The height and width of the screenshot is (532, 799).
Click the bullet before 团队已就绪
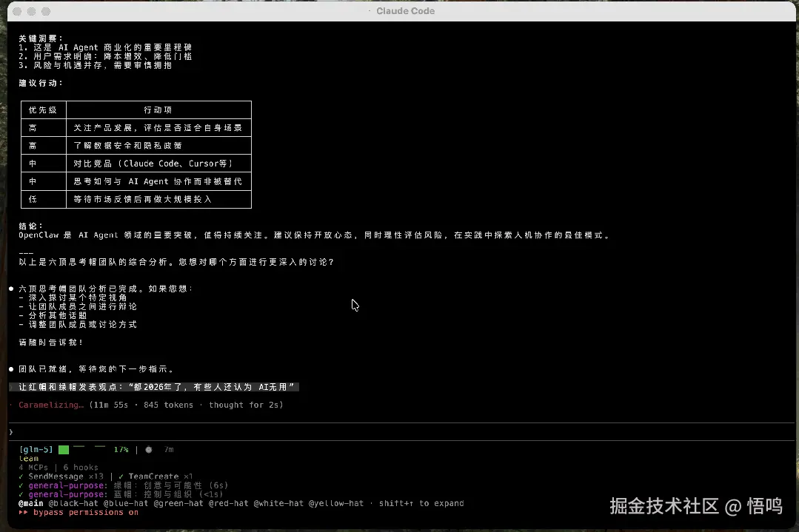click(11, 369)
